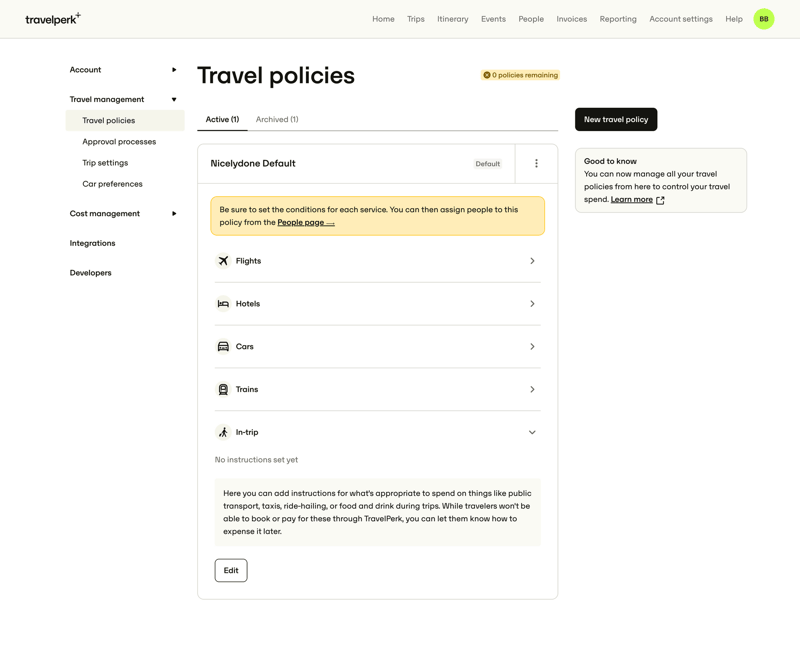Click the In-trip walking person icon
Screen dimensions: 800x665
pyautogui.click(x=224, y=432)
